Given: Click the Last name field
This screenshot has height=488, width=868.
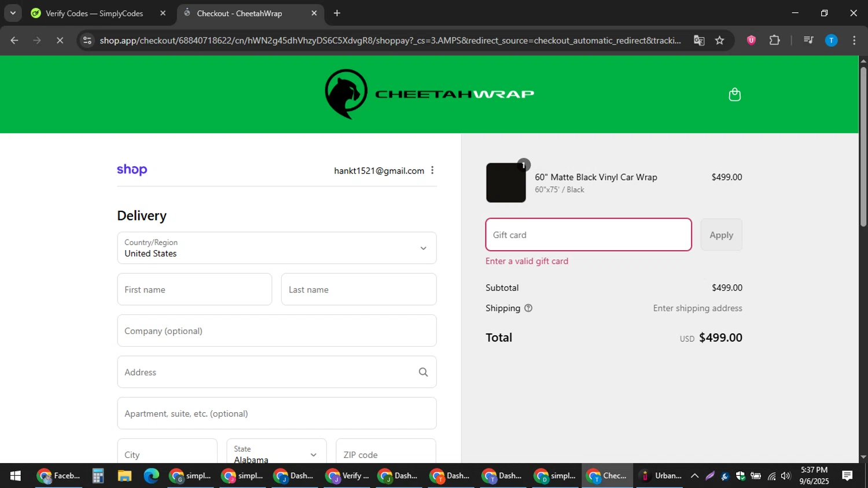Looking at the screenshot, I should point(359,289).
